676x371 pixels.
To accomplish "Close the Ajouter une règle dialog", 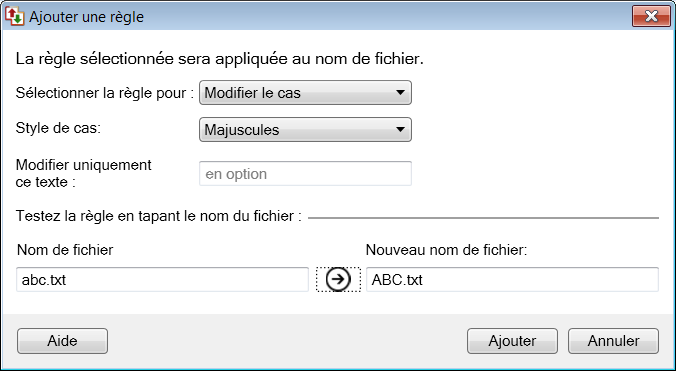I will (x=651, y=16).
